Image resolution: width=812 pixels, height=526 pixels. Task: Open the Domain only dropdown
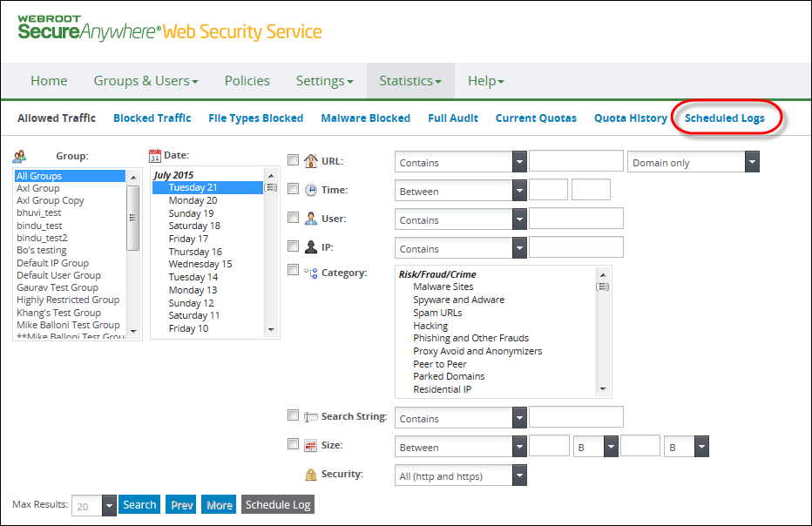[x=693, y=162]
